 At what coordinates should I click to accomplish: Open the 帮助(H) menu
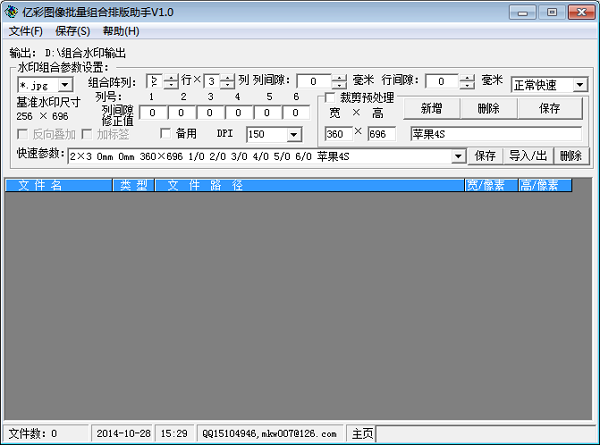121,31
